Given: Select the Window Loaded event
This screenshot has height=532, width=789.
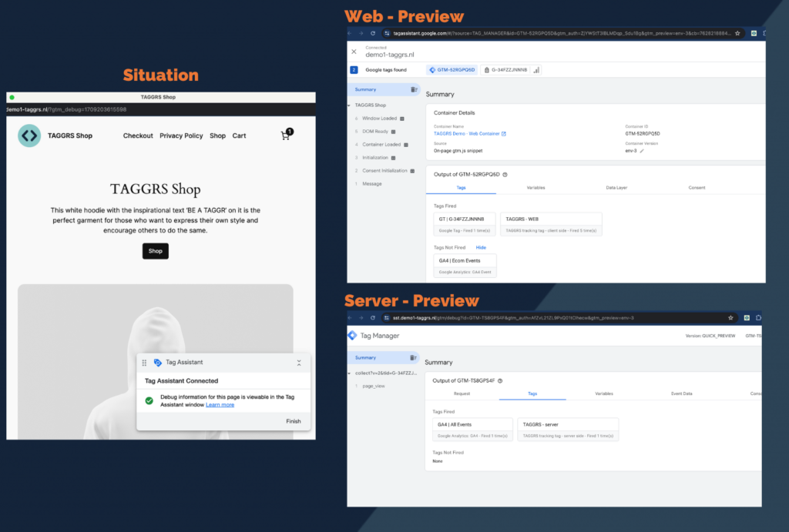Looking at the screenshot, I should pos(379,119).
